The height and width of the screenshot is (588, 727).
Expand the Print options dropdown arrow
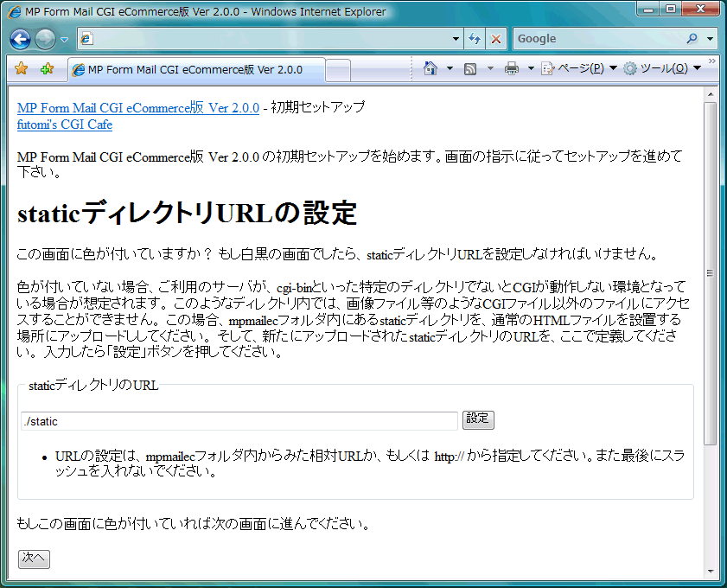531,68
